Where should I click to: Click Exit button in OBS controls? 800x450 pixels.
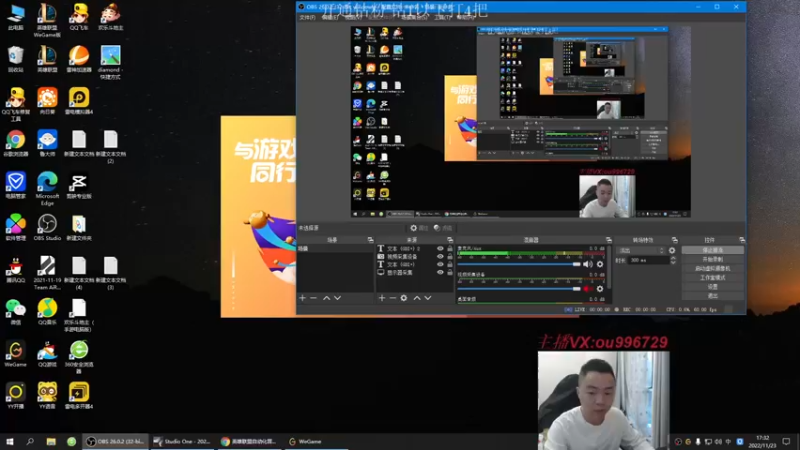pos(713,296)
